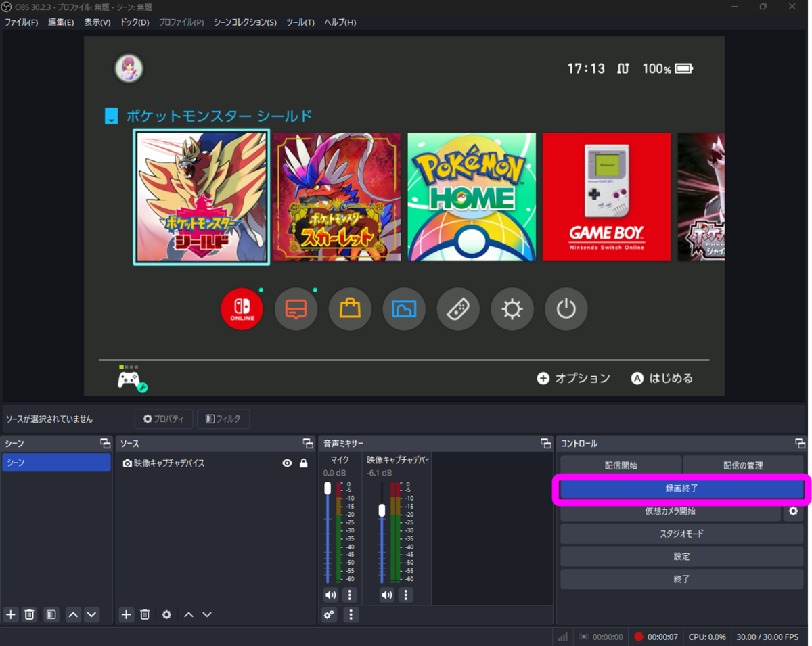Click the 配信の管理 button
This screenshot has height=646, width=812.
(x=743, y=465)
